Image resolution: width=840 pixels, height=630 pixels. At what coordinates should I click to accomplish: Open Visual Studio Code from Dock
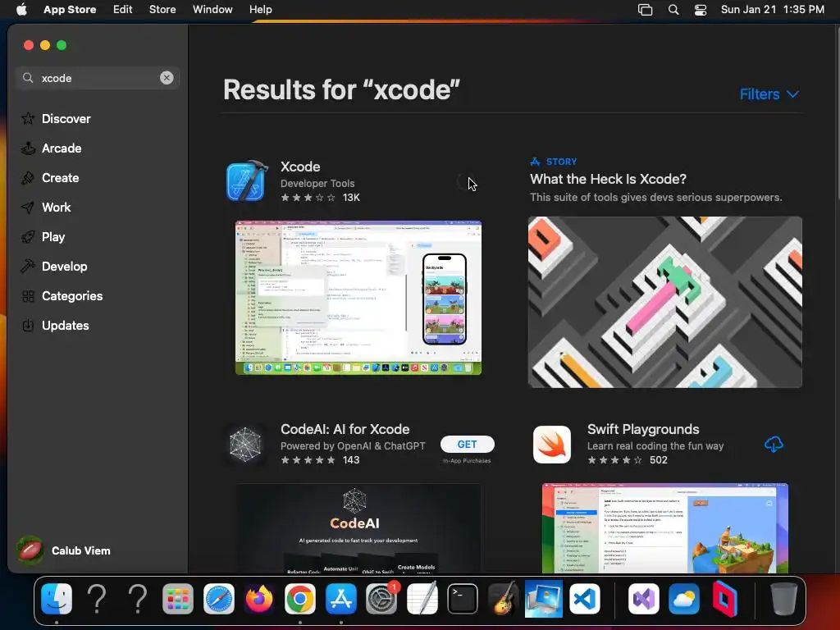(x=584, y=598)
